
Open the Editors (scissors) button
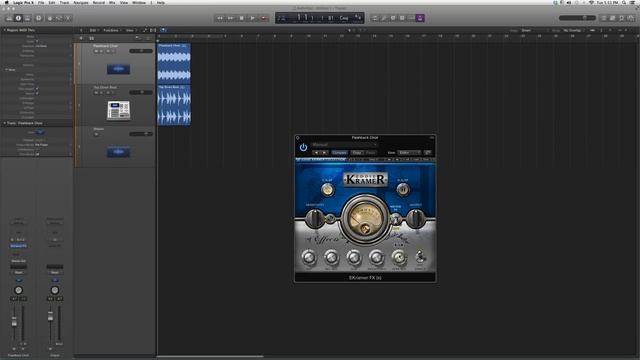point(68,18)
